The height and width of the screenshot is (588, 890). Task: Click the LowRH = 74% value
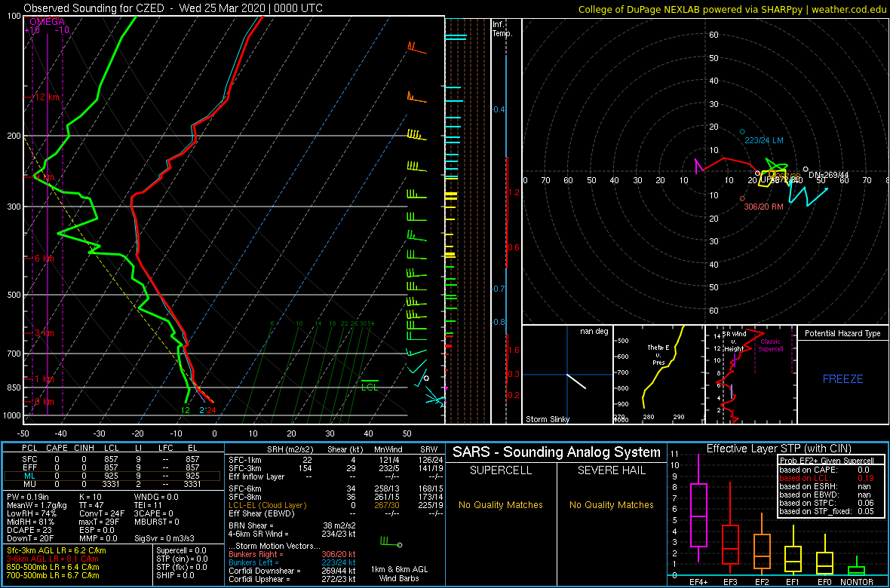(29, 513)
